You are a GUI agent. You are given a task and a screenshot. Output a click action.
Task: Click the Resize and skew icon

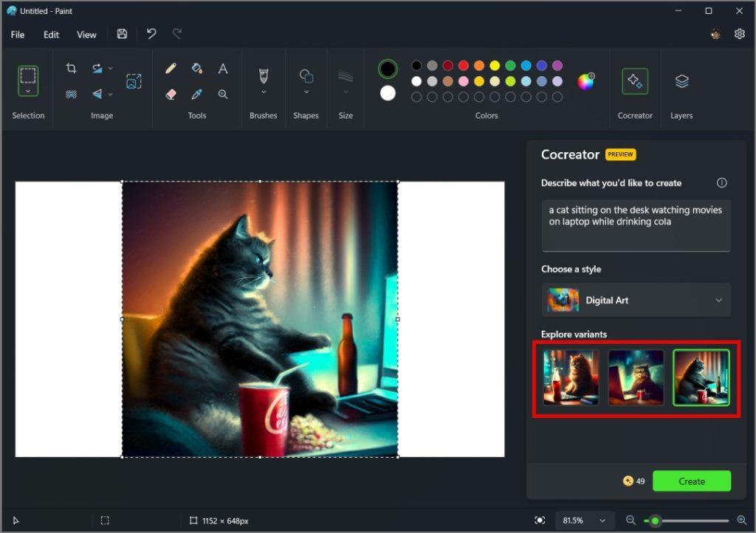point(134,81)
